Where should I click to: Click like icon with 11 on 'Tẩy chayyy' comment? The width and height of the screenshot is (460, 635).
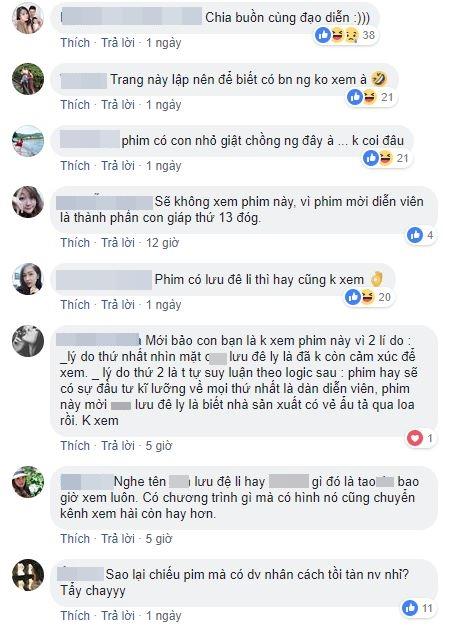(x=409, y=608)
